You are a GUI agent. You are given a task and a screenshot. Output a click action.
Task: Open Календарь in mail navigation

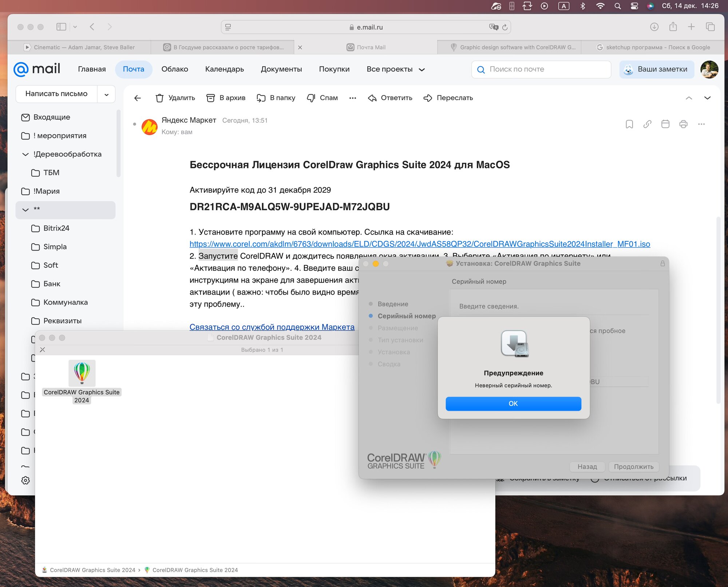pyautogui.click(x=225, y=69)
